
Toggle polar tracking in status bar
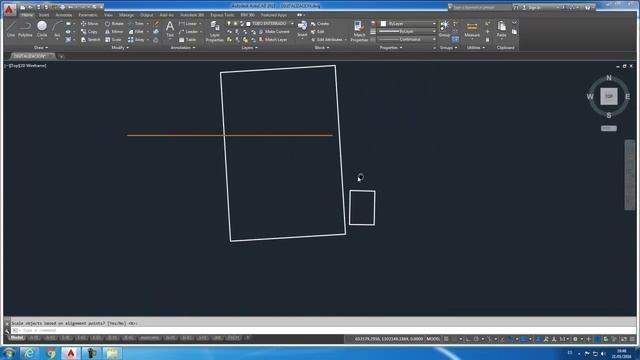point(476,339)
